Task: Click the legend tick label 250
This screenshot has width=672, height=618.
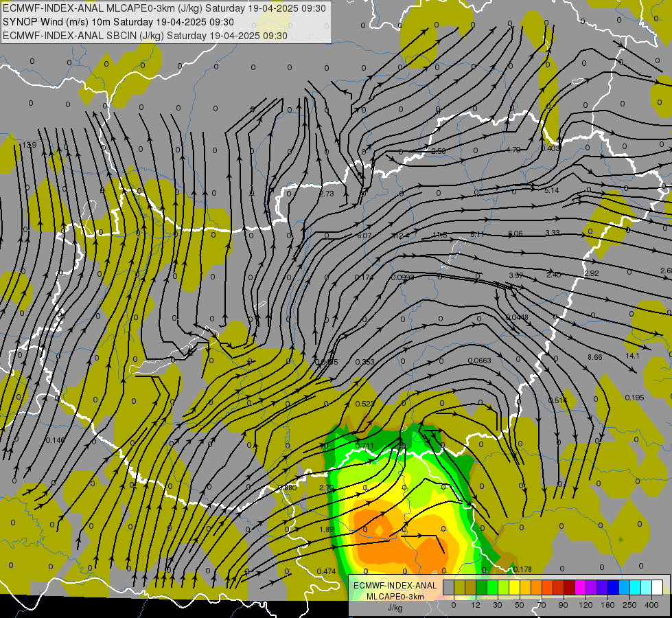Action: point(629,605)
